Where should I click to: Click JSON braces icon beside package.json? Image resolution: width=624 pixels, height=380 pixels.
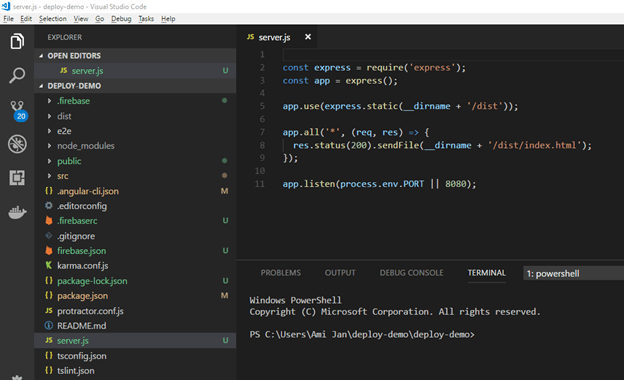[49, 295]
